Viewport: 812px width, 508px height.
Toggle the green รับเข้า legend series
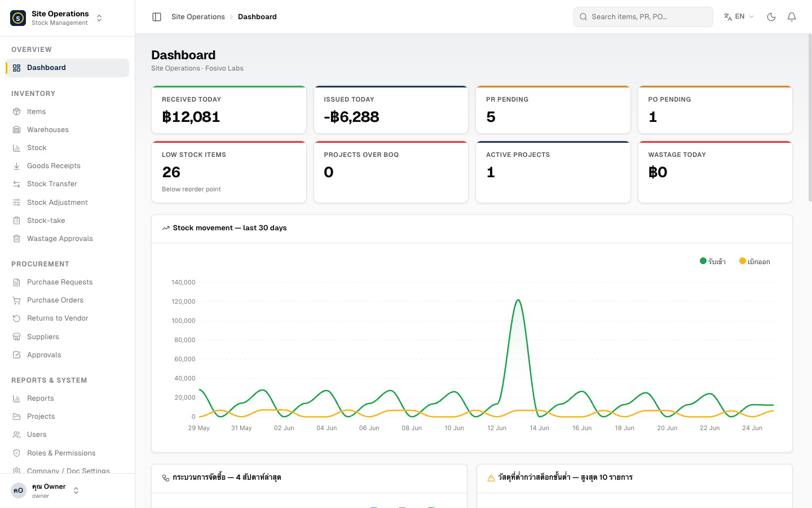tap(713, 261)
